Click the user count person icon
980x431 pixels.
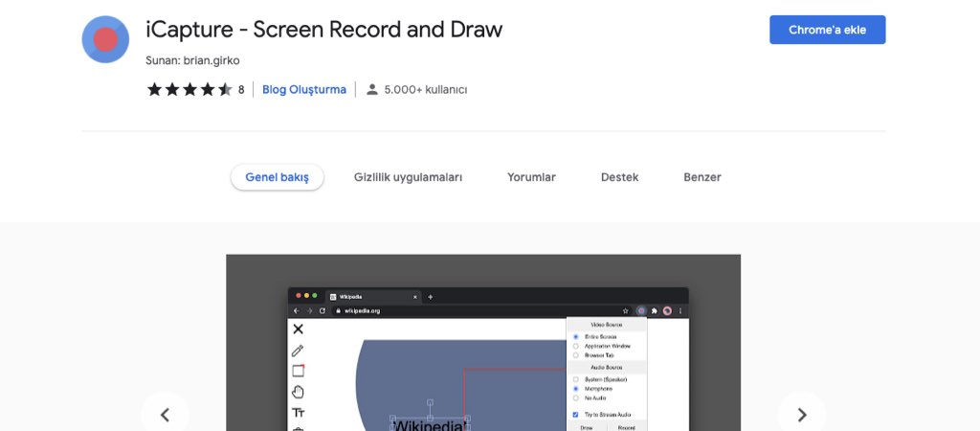[372, 89]
